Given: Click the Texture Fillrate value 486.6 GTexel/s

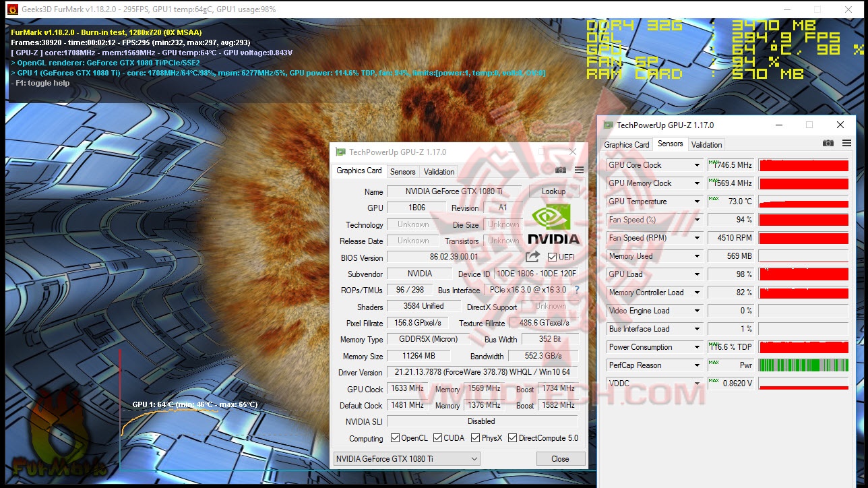Looking at the screenshot, I should point(544,323).
